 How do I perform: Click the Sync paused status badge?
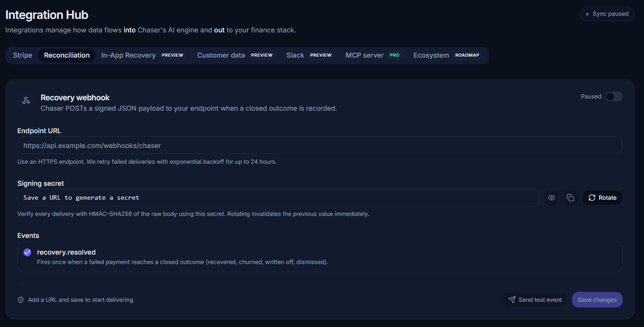[607, 14]
